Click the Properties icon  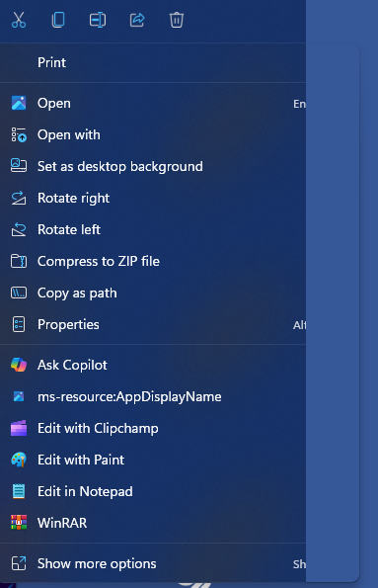click(x=19, y=324)
